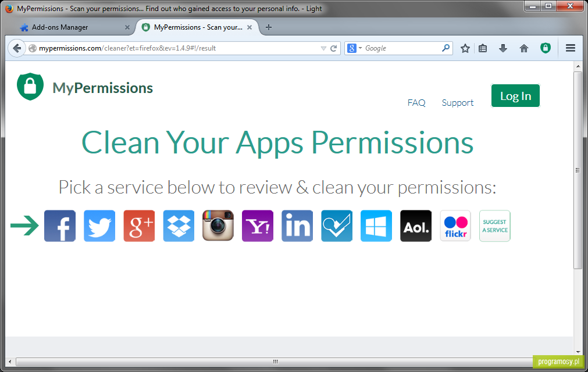Click the vertical scrollbar thumb

pyautogui.click(x=578, y=170)
